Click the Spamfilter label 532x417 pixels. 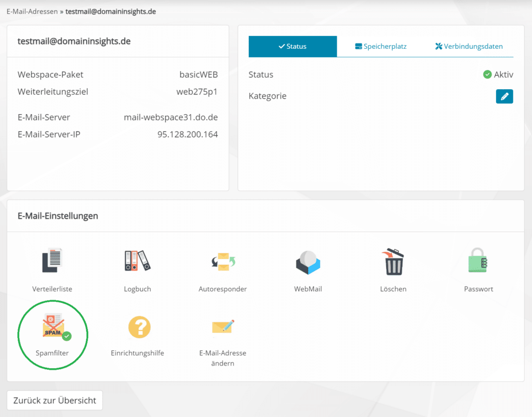[52, 353]
